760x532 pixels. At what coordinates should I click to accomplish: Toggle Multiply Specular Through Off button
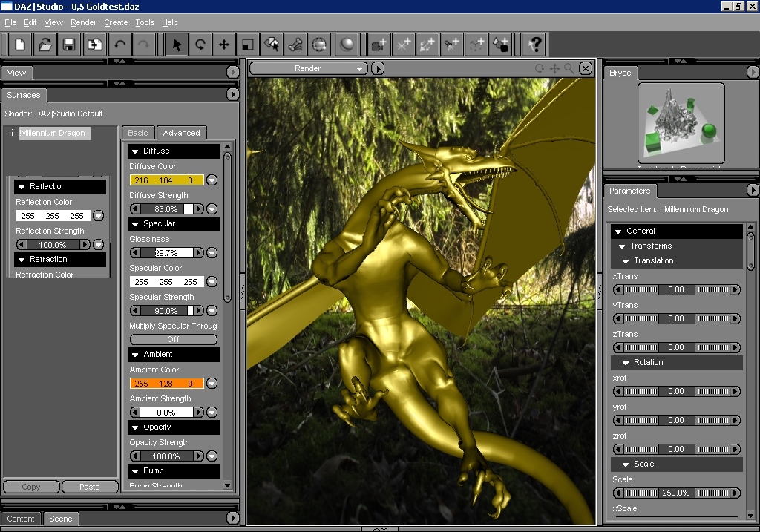(173, 339)
